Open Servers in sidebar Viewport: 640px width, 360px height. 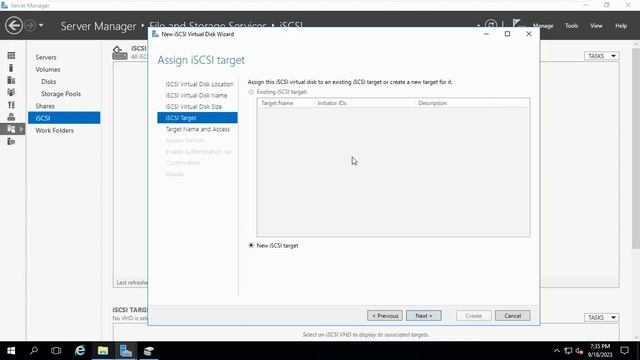point(46,58)
